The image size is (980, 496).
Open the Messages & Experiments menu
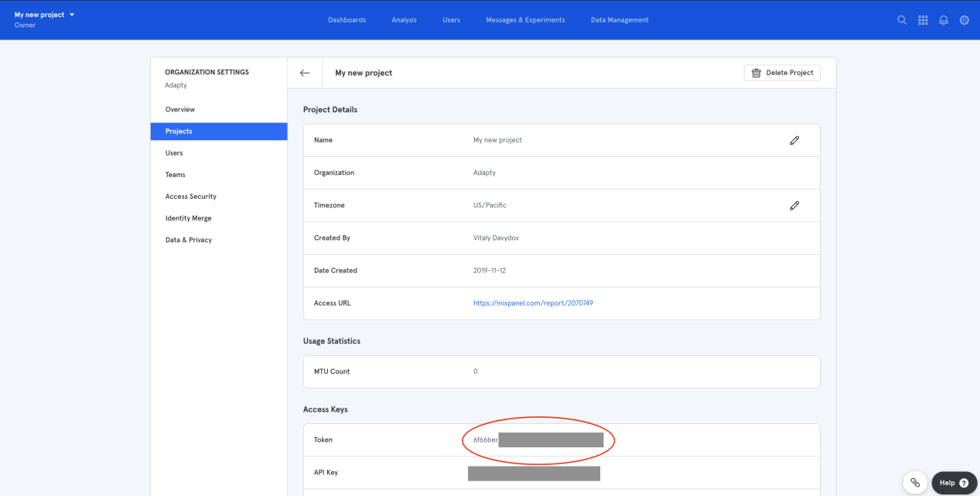pos(525,20)
